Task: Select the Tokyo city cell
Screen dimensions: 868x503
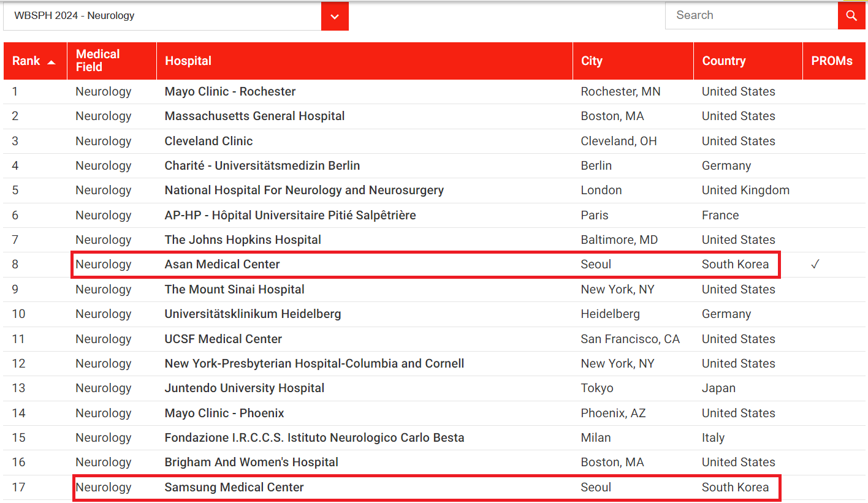Action: [596, 388]
